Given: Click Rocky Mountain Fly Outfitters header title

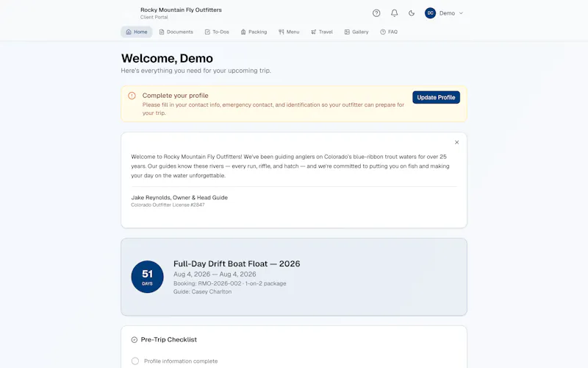Looking at the screenshot, I should [181, 10].
